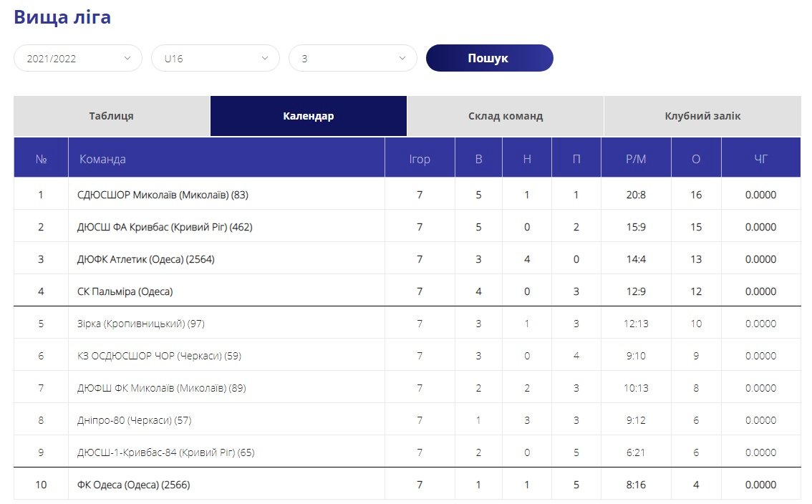The width and height of the screenshot is (812, 504).
Task: Click ДЮФШ ФК Миколаїв team name
Action: (x=162, y=388)
